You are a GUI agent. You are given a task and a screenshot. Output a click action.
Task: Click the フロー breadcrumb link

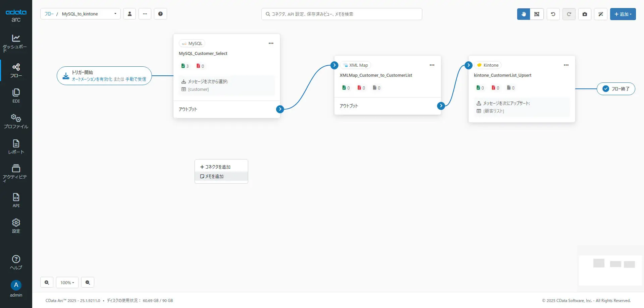49,14
